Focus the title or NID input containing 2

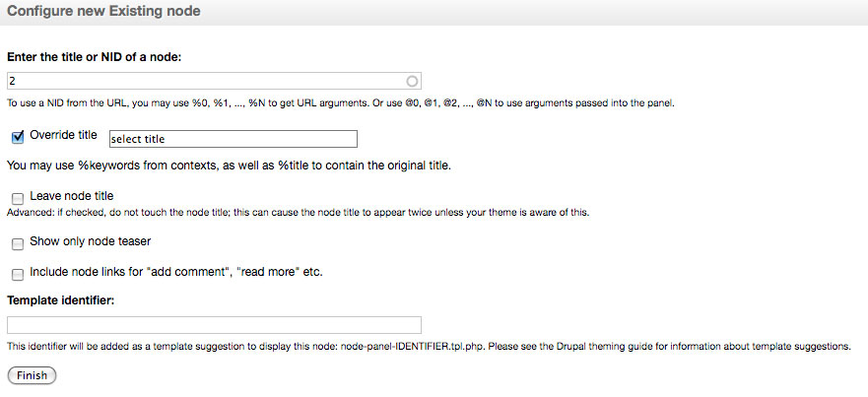click(x=214, y=81)
